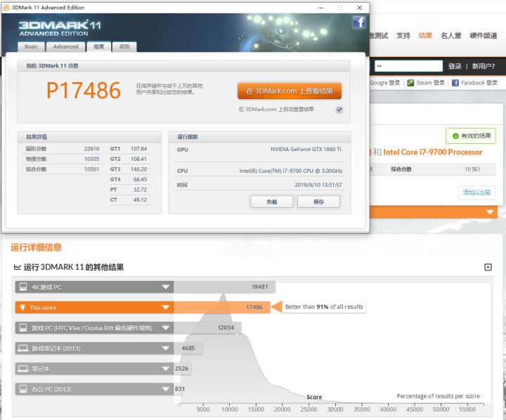Click the 12034 score bar value
Image resolution: width=506 pixels, height=420 pixels.
point(226,328)
